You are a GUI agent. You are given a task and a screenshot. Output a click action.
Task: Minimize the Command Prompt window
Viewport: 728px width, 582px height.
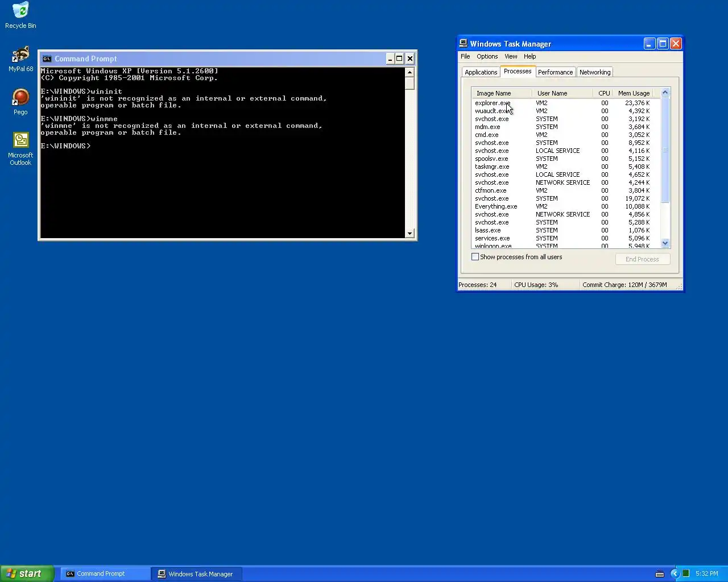(x=390, y=59)
